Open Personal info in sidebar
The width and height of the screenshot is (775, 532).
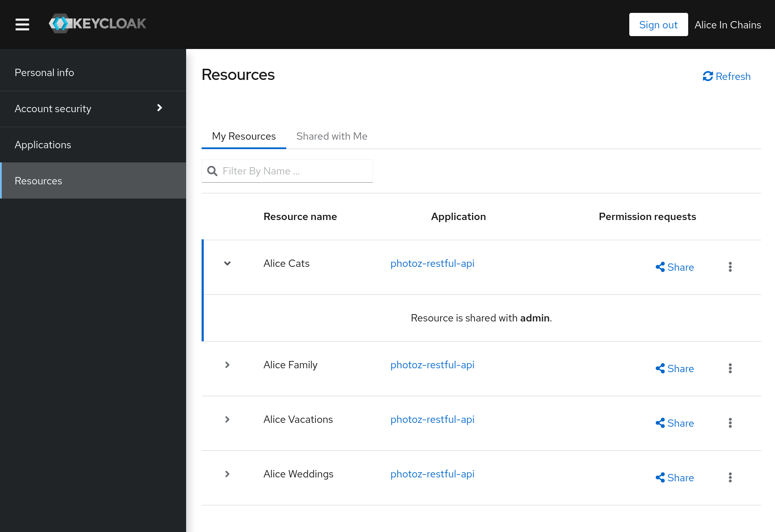pos(44,73)
